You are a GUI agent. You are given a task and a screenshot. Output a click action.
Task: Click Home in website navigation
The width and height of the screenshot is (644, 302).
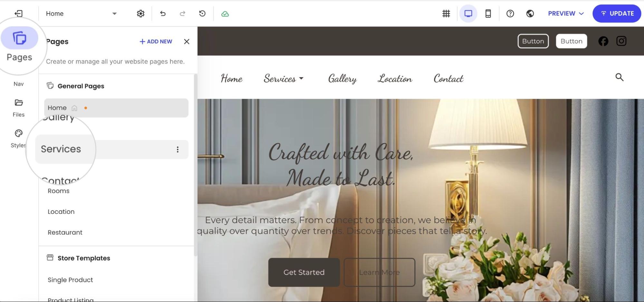click(232, 78)
